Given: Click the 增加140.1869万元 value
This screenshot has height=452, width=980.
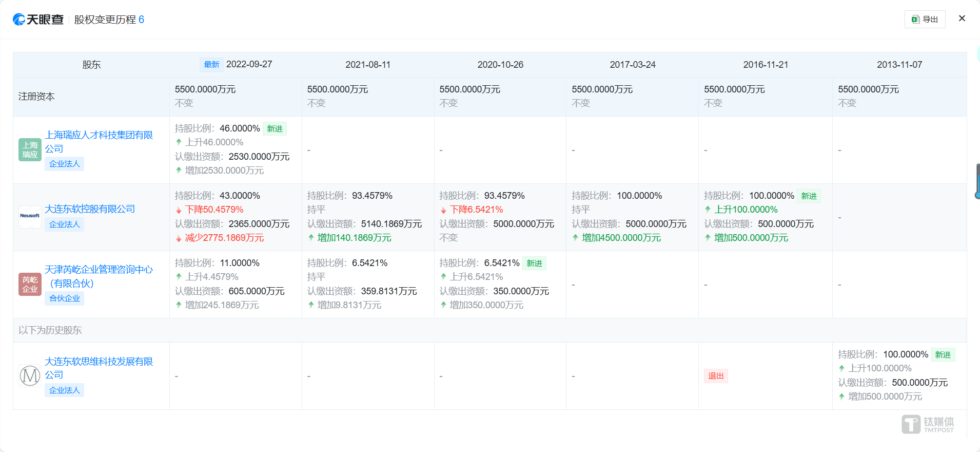Looking at the screenshot, I should tap(354, 238).
